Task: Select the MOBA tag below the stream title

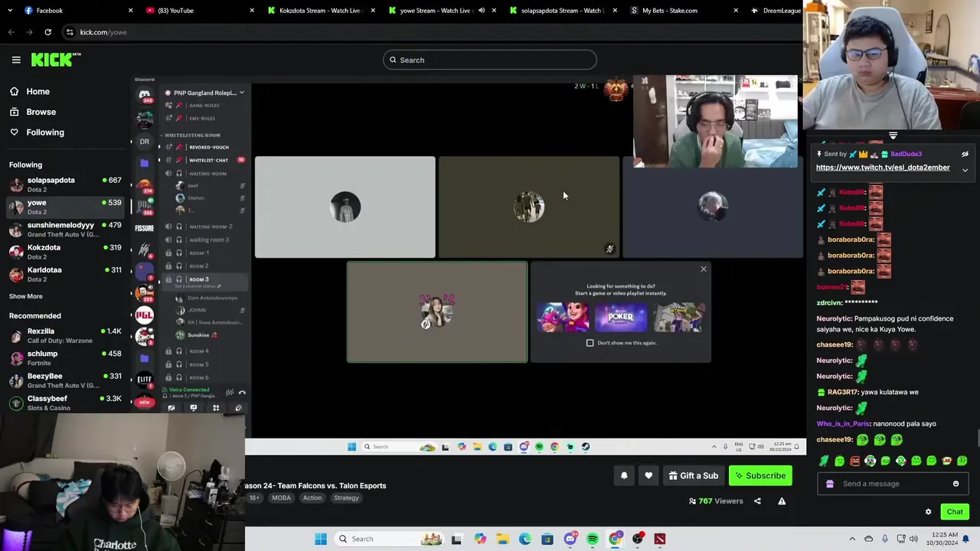Action: tap(281, 497)
